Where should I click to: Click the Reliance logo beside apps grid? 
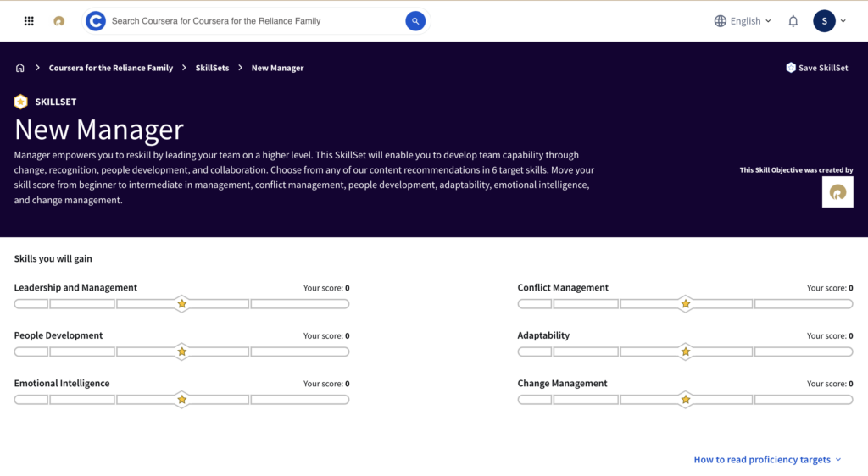58,21
